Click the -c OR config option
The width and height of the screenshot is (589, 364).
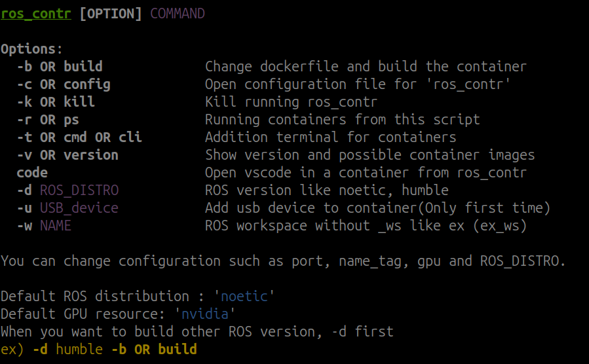coord(64,84)
